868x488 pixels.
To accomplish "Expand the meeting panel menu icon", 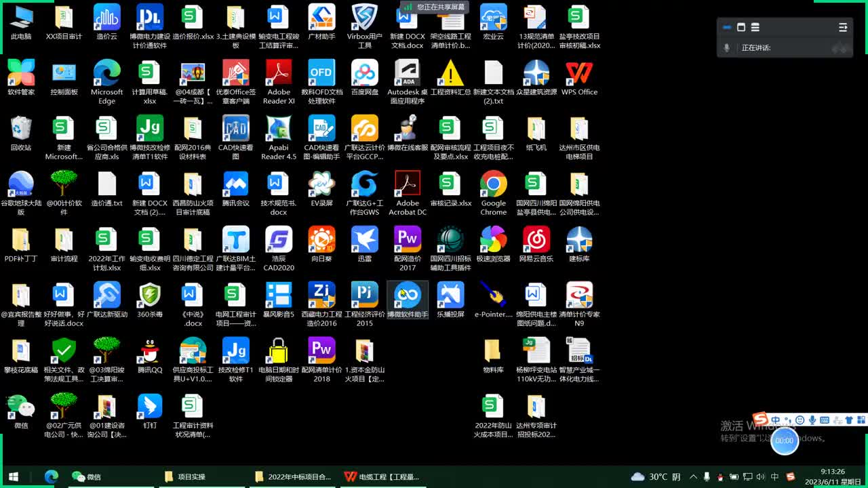I will click(843, 27).
